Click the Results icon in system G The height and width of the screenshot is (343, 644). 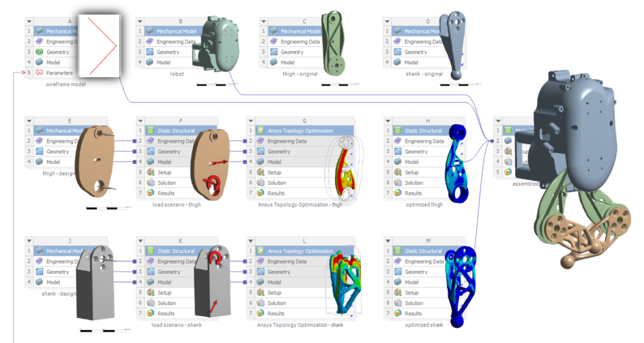pos(261,193)
